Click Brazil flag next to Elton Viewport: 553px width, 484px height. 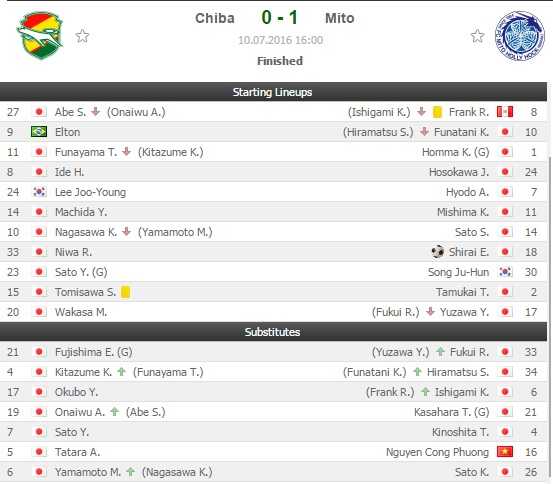tap(39, 132)
